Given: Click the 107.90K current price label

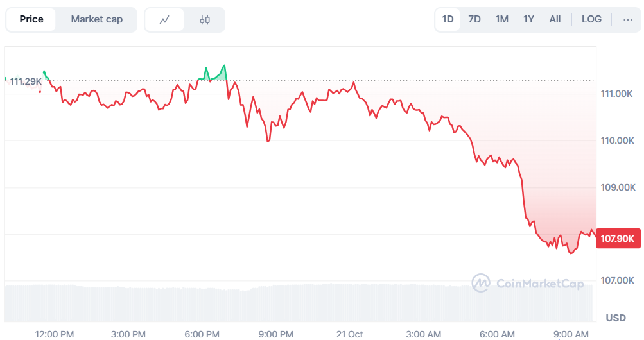Looking at the screenshot, I should [x=617, y=239].
